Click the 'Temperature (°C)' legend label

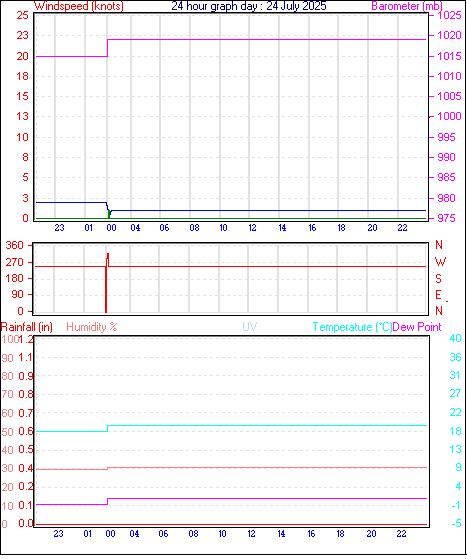[352, 327]
